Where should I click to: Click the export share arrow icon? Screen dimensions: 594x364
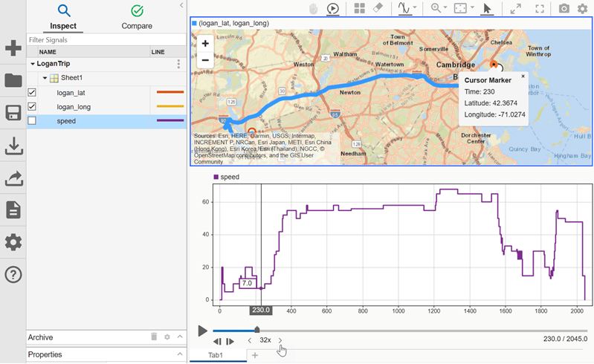[13, 178]
